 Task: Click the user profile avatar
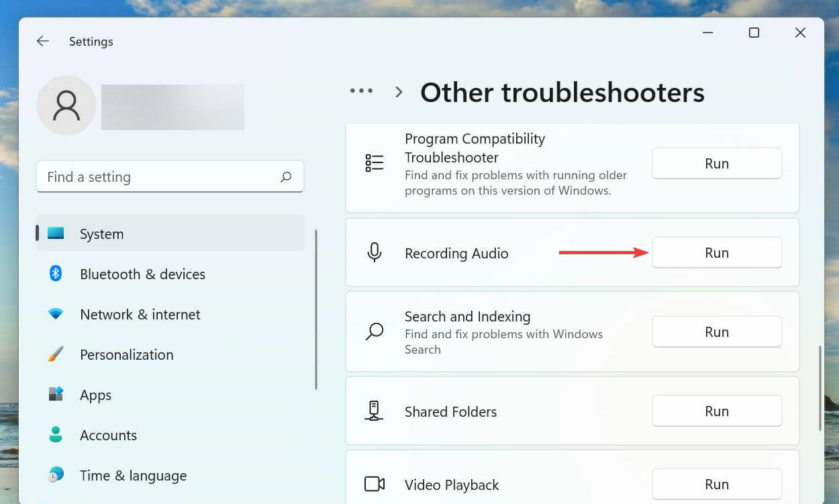point(66,106)
